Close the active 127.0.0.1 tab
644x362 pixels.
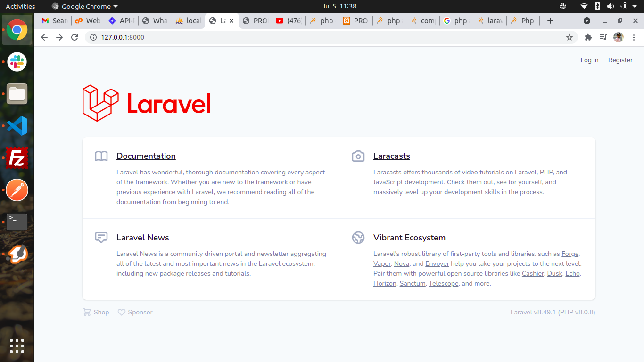[231, 21]
